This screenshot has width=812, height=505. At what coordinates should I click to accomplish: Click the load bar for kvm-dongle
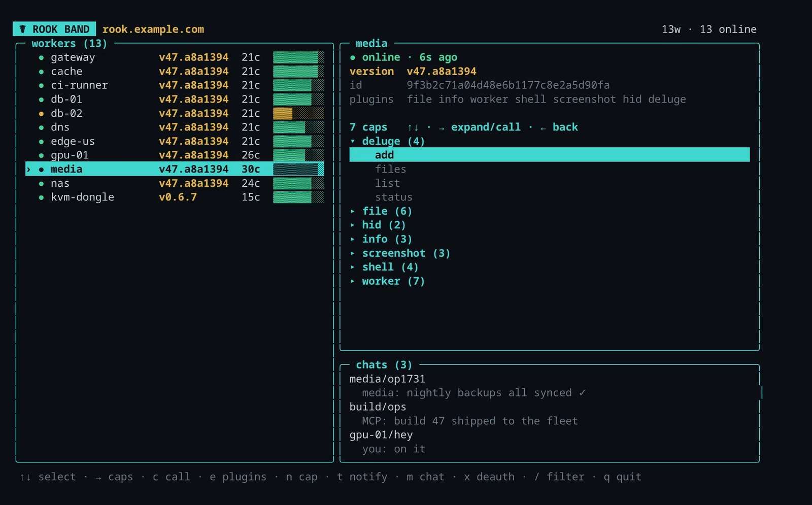(298, 197)
